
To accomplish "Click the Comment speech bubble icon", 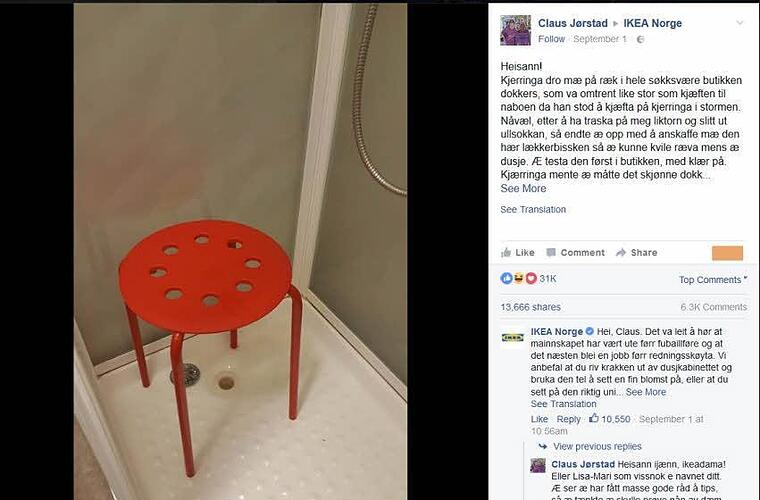I will click(x=551, y=252).
